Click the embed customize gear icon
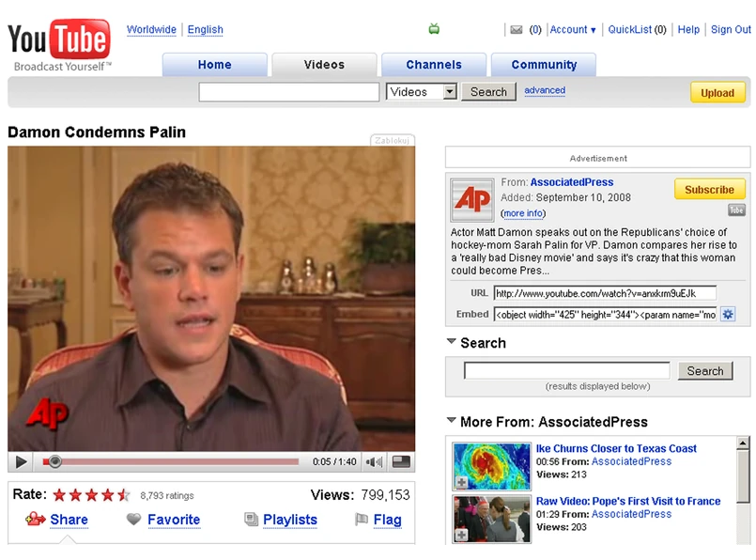Screen dimensions: 756x560 pos(728,315)
